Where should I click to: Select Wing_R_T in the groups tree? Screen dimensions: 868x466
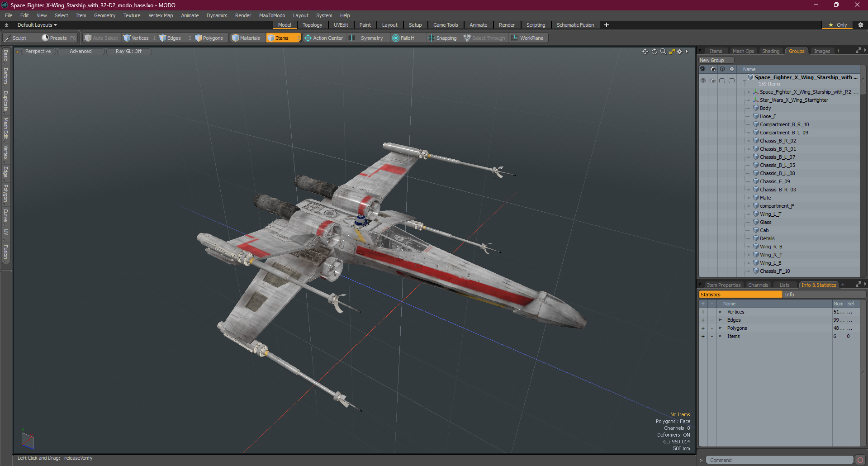coord(771,255)
